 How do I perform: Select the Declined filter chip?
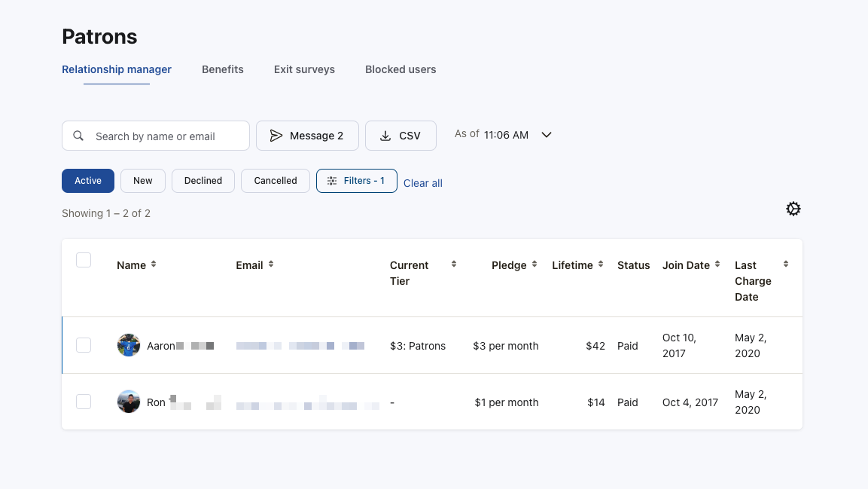coord(203,181)
